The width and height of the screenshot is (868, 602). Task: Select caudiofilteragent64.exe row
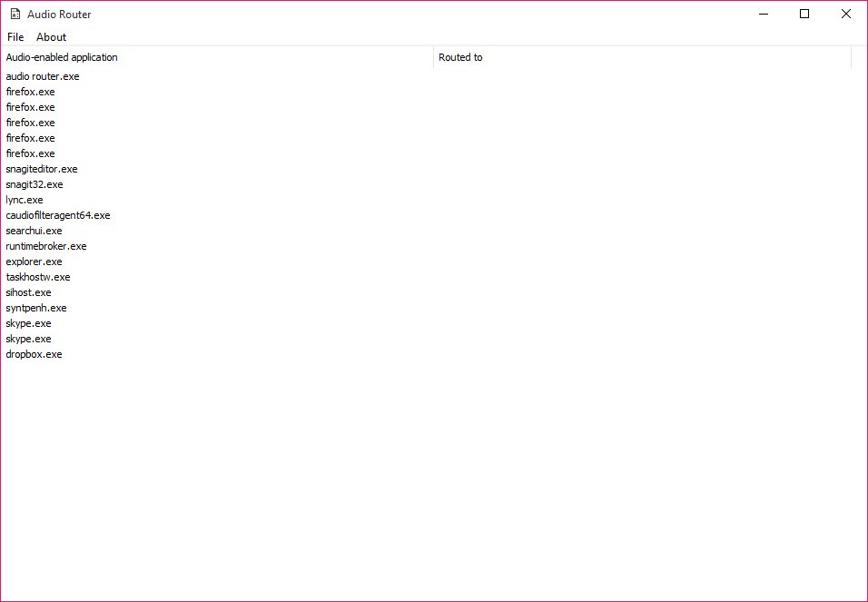coord(58,215)
